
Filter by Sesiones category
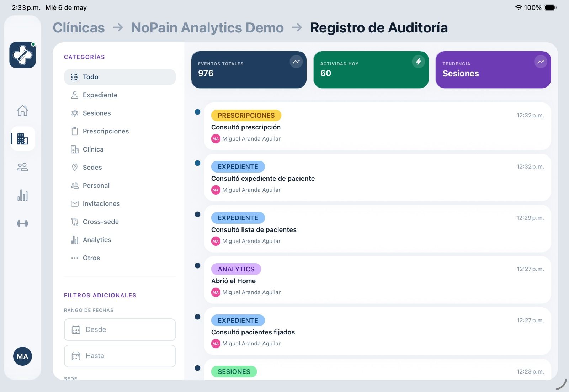click(x=120, y=113)
